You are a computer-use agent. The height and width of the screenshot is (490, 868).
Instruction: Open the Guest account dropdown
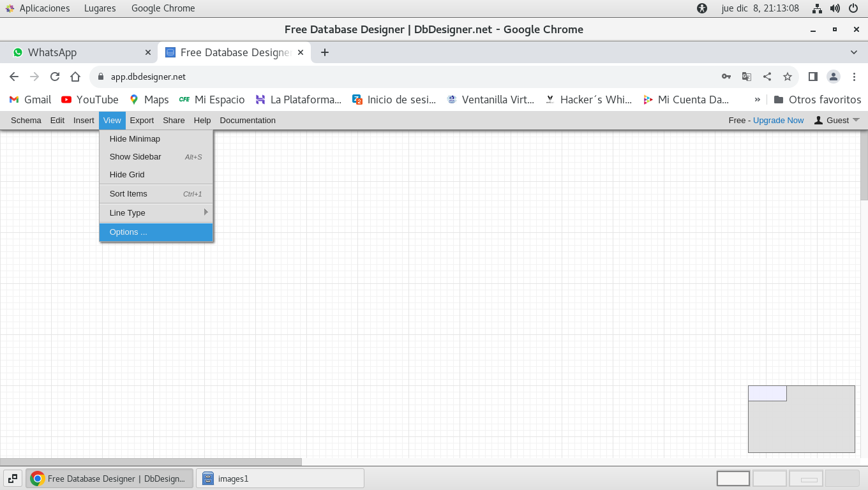click(x=837, y=120)
